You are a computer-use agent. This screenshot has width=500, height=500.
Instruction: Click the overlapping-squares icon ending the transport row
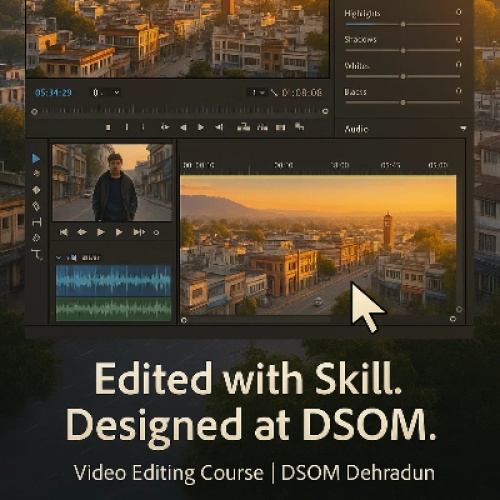click(299, 126)
